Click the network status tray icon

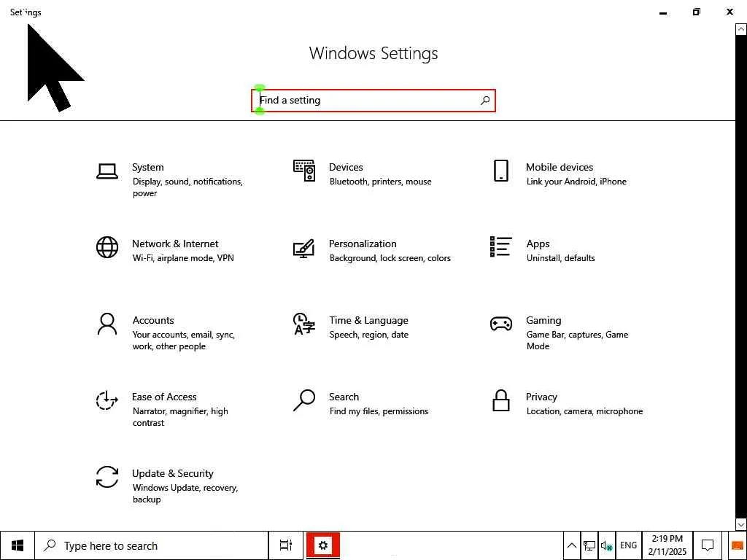pos(589,545)
